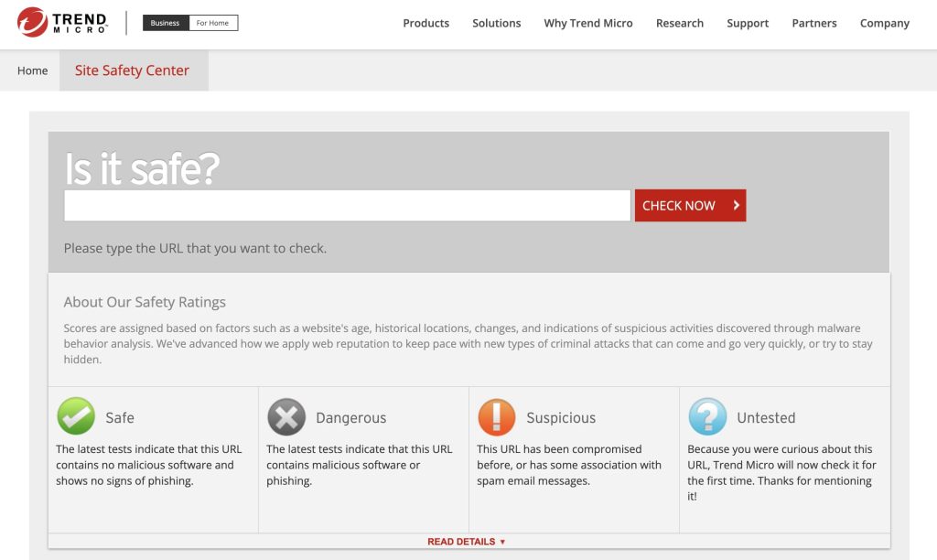Open the Support menu

coord(748,23)
